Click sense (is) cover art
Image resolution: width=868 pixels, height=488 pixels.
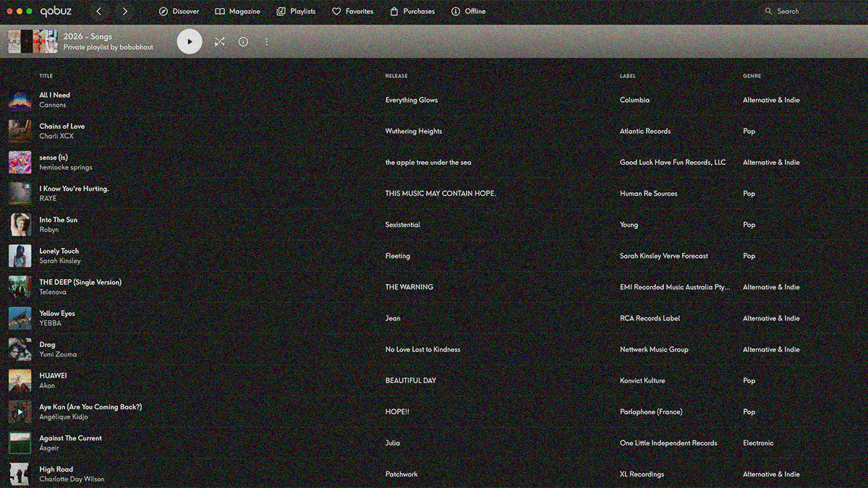click(20, 162)
